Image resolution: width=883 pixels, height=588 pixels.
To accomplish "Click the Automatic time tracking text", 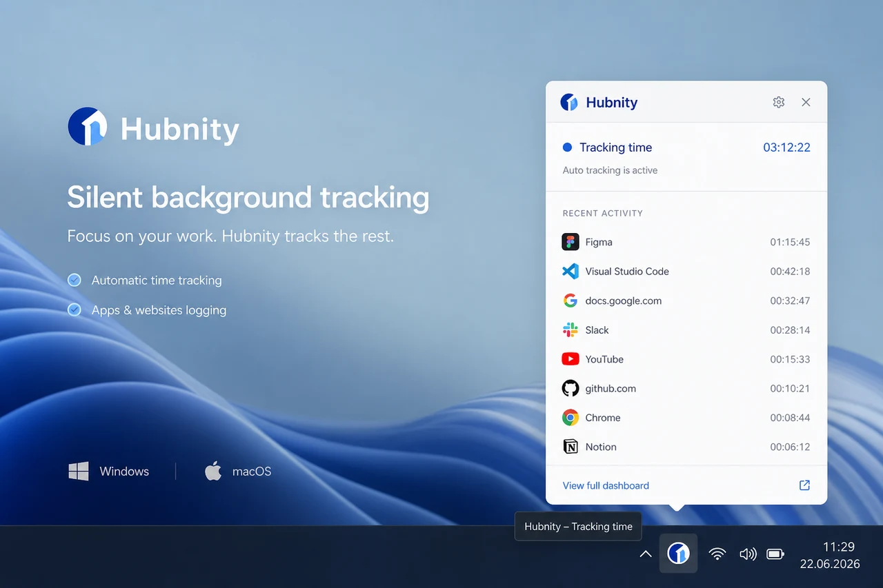I will [157, 281].
